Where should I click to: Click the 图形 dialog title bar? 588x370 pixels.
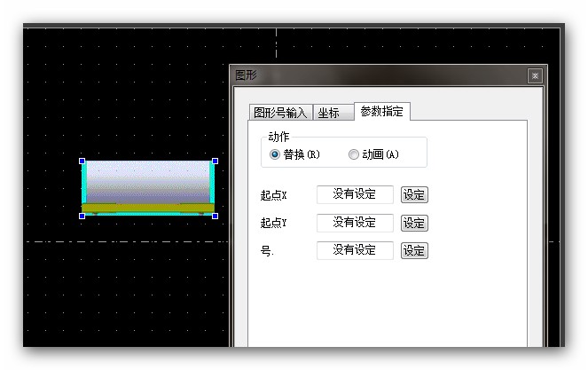point(372,76)
